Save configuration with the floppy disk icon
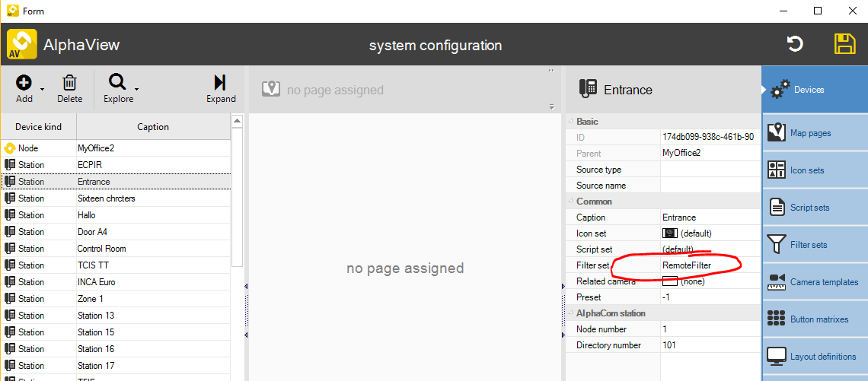Viewport: 868px width, 381px height. point(844,44)
